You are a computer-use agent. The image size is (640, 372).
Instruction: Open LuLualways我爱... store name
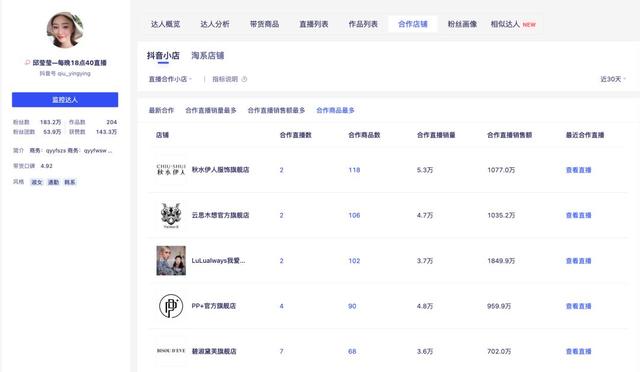tap(218, 261)
